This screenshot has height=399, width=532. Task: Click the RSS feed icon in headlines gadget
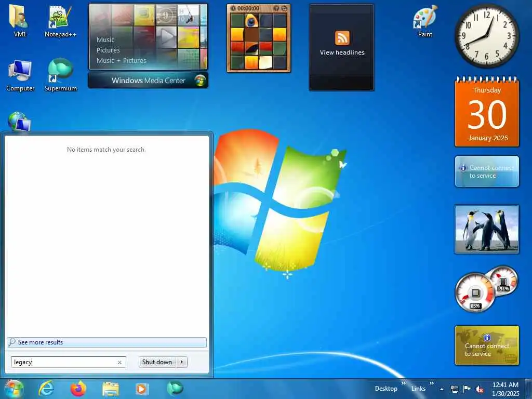click(x=342, y=37)
